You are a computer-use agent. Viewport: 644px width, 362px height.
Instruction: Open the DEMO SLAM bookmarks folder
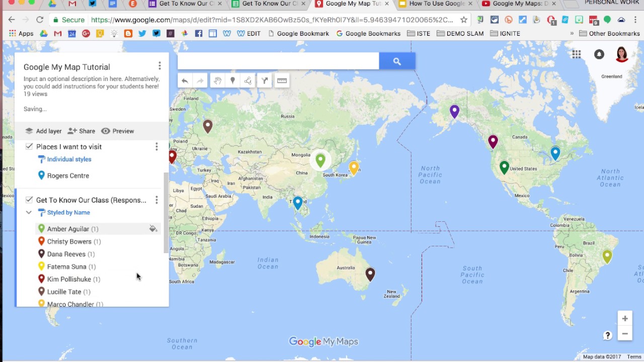click(x=460, y=34)
